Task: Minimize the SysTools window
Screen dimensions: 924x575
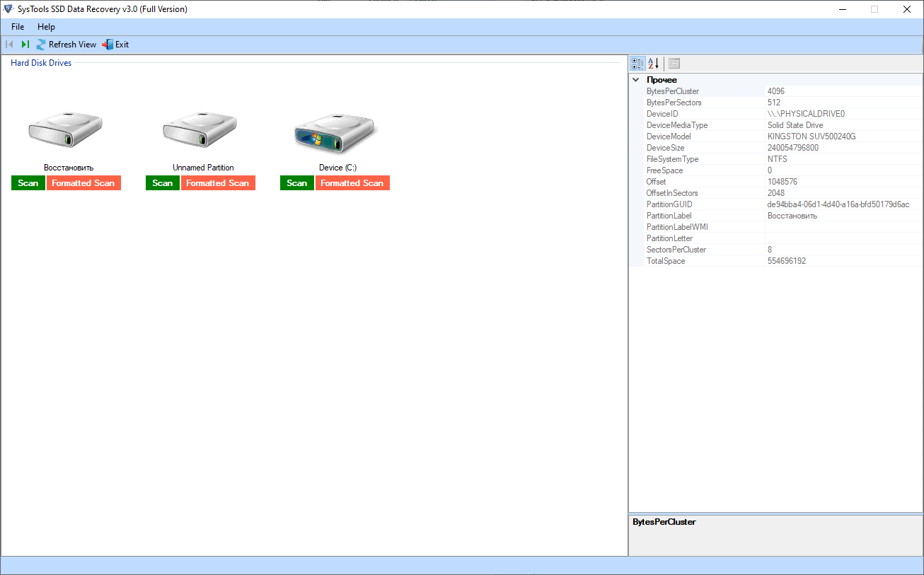Action: point(843,9)
